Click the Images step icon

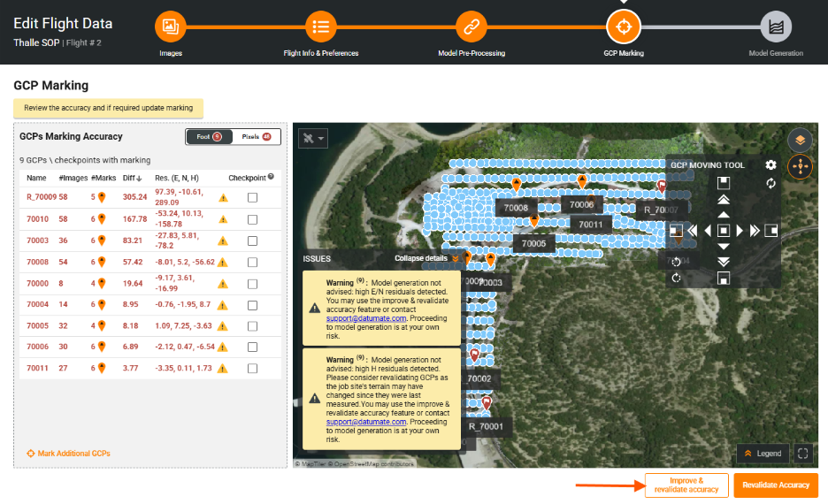171,27
